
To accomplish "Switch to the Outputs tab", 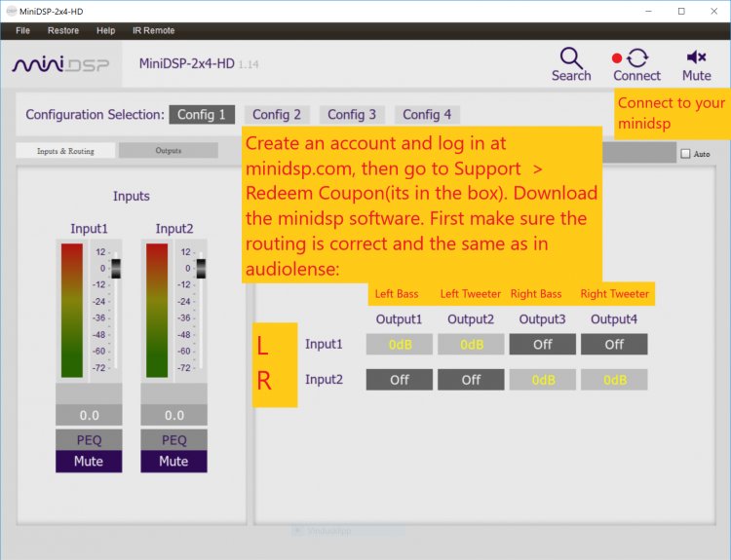I will [x=169, y=151].
